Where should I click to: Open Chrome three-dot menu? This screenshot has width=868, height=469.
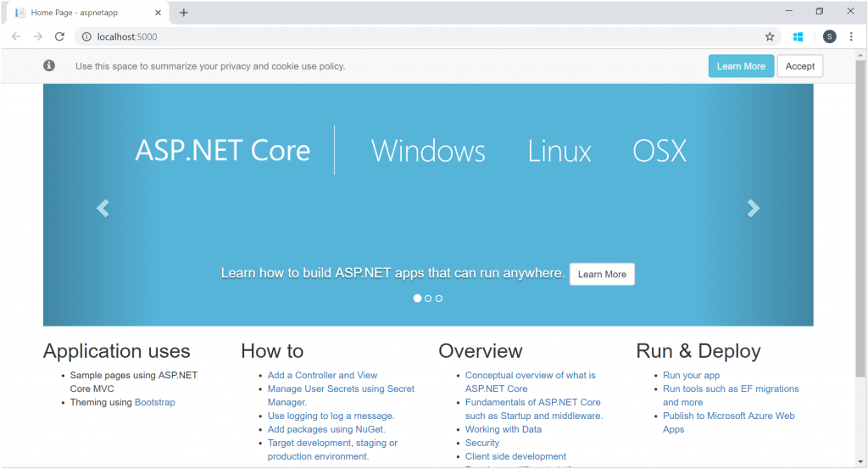click(851, 36)
